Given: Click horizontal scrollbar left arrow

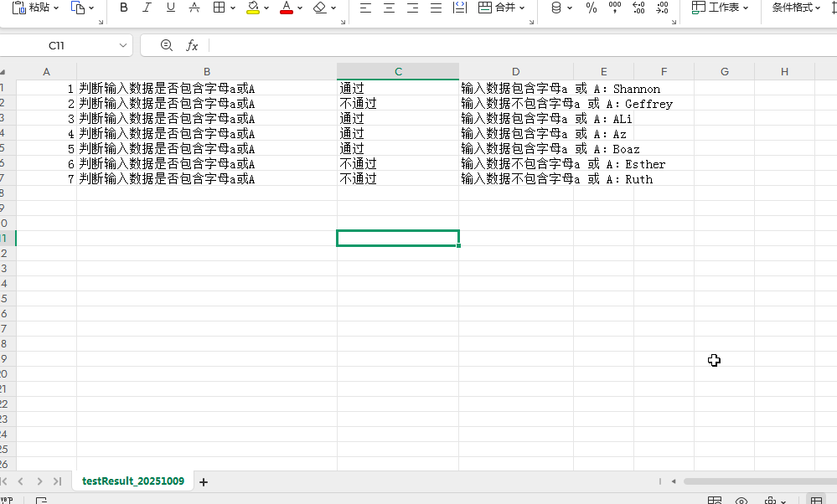Looking at the screenshot, I should tap(674, 481).
